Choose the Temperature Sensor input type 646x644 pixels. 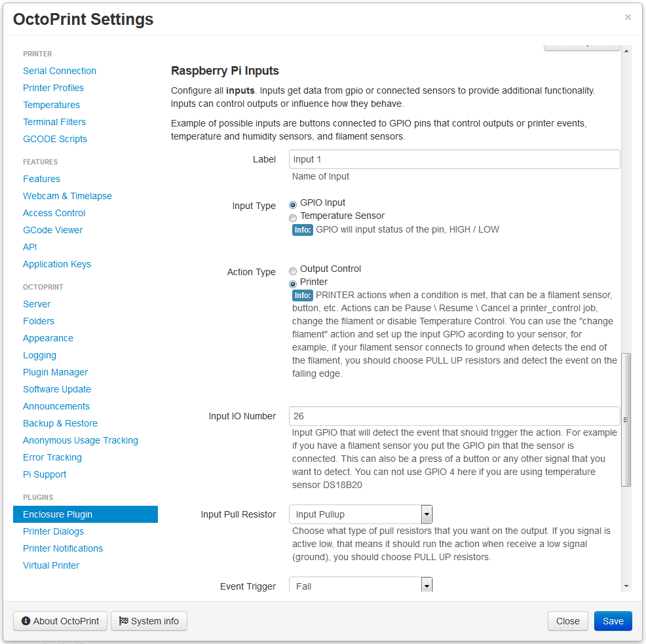coord(293,218)
